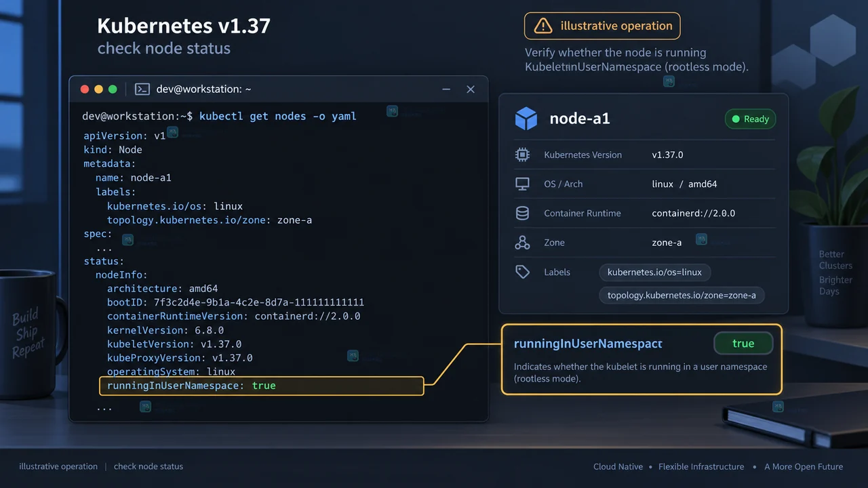
Task: Click the blue cube icon beside node-a1
Action: click(526, 119)
